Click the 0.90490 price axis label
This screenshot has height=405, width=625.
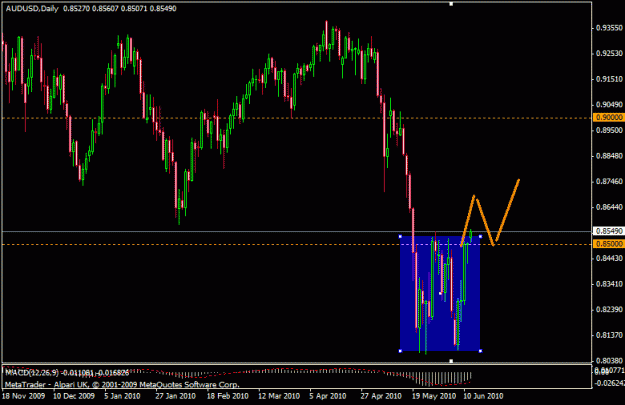point(609,104)
